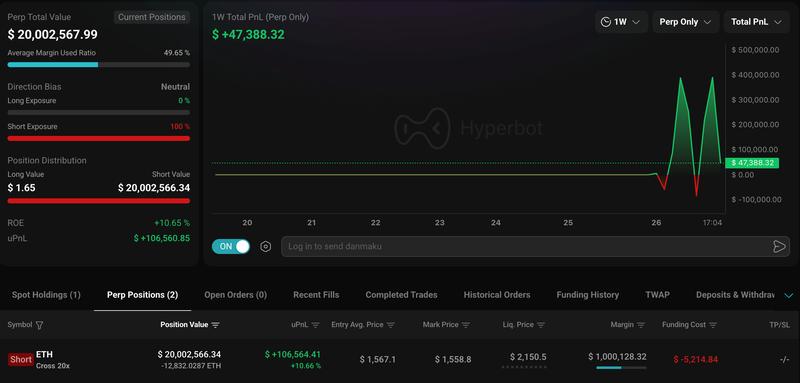Image resolution: width=800 pixels, height=383 pixels.
Task: Click the liquidation price $2,150.5
Action: click(x=528, y=357)
